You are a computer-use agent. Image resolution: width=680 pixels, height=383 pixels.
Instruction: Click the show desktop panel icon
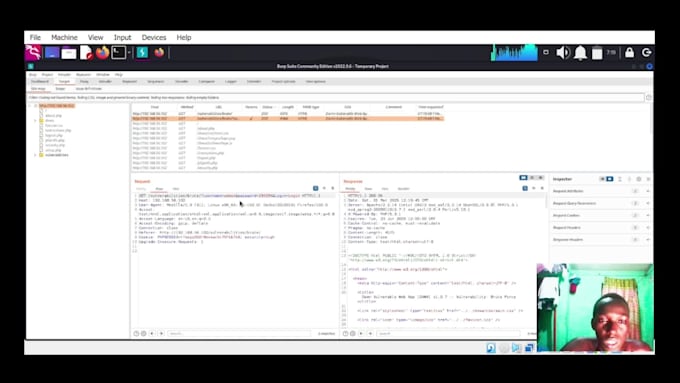[x=52, y=52]
